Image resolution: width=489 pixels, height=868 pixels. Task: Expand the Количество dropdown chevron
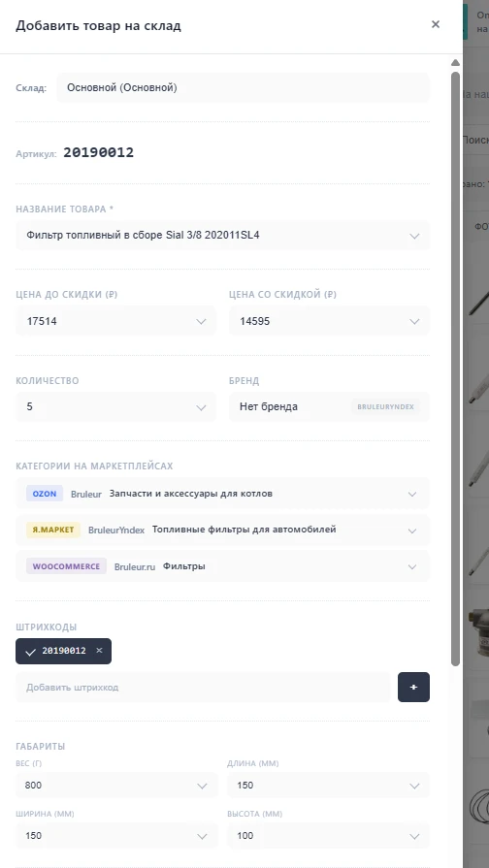point(201,407)
